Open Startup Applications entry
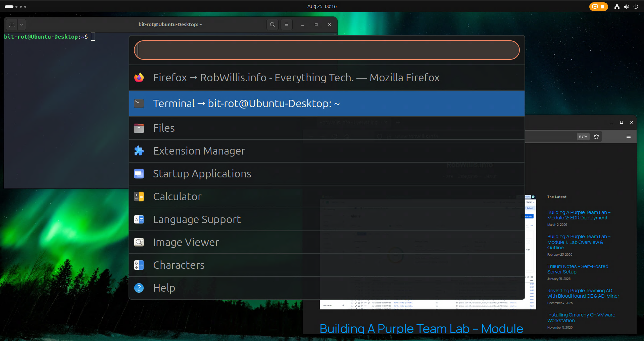Image resolution: width=644 pixels, height=341 pixels. tap(327, 174)
